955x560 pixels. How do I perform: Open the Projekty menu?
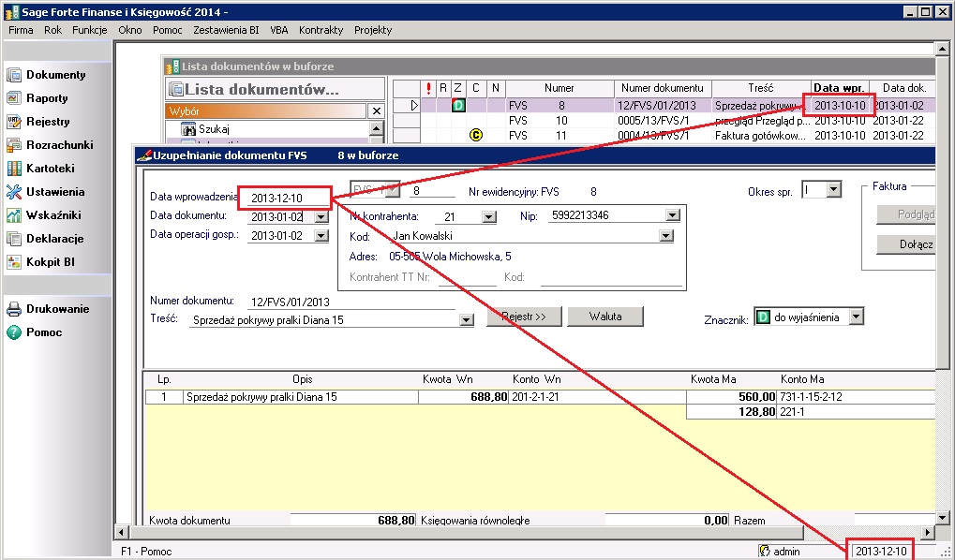coord(373,30)
